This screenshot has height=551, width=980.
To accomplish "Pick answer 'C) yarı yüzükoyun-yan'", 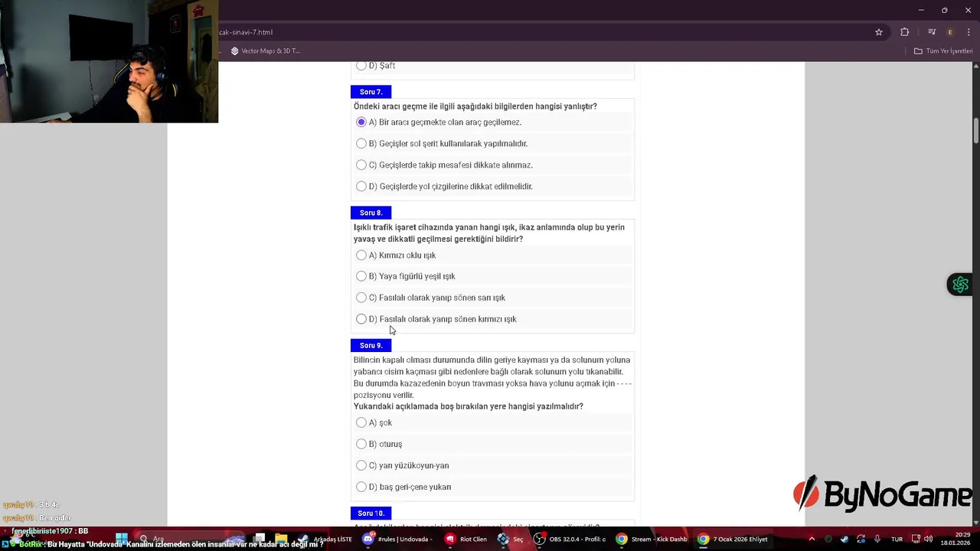I will [361, 465].
